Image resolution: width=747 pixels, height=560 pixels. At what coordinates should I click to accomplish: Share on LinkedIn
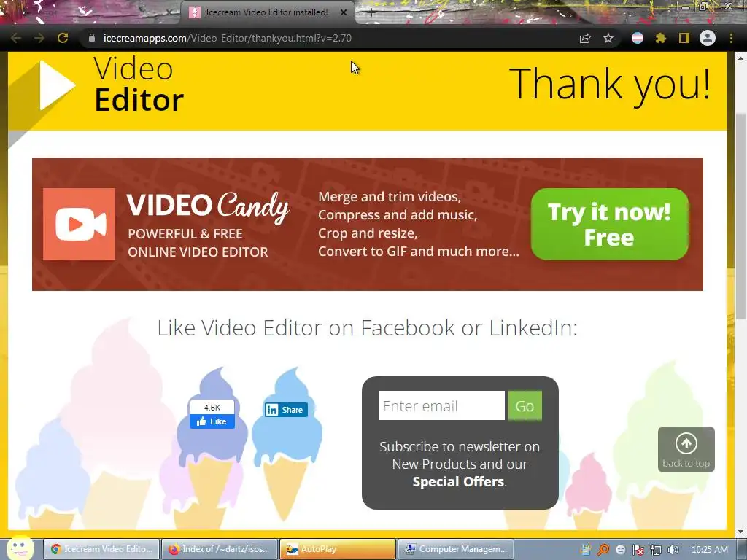tap(286, 410)
